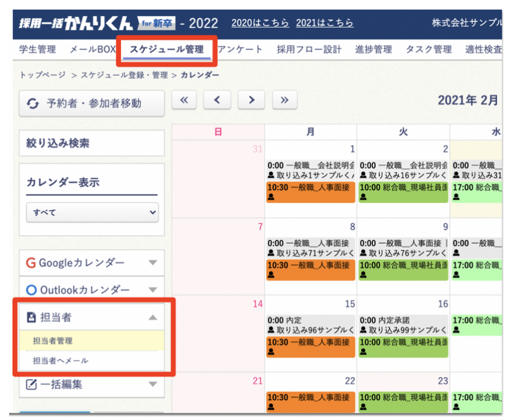
Task: Click the double-right arrow calendar navigation button
Action: point(284,100)
